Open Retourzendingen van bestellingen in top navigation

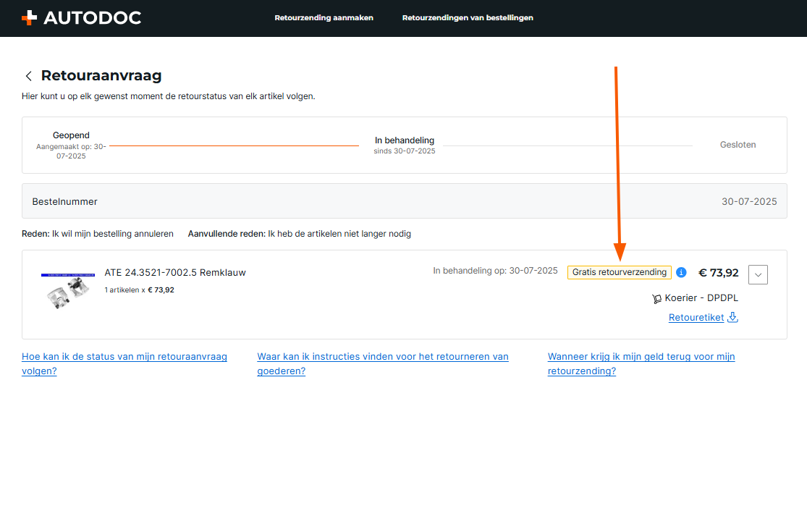click(468, 18)
